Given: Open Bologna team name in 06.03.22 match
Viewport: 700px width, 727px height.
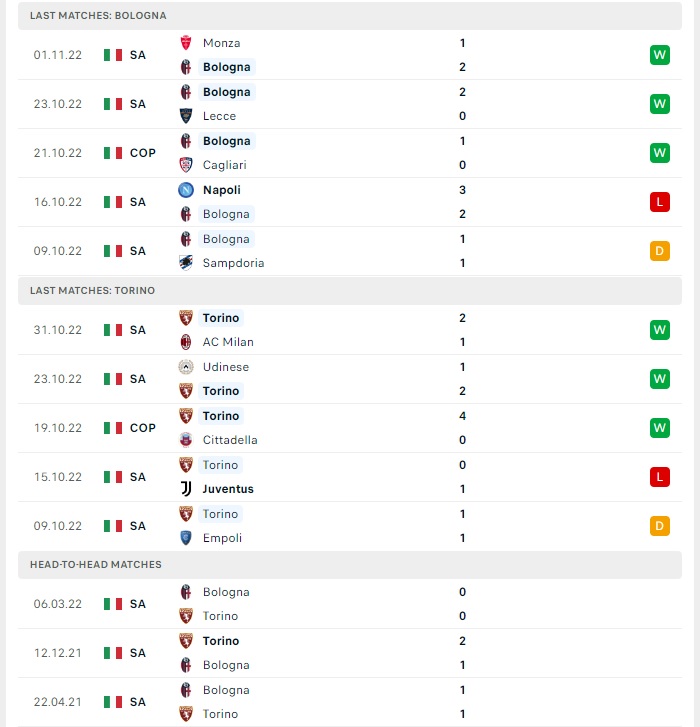Looking at the screenshot, I should coord(226,592).
